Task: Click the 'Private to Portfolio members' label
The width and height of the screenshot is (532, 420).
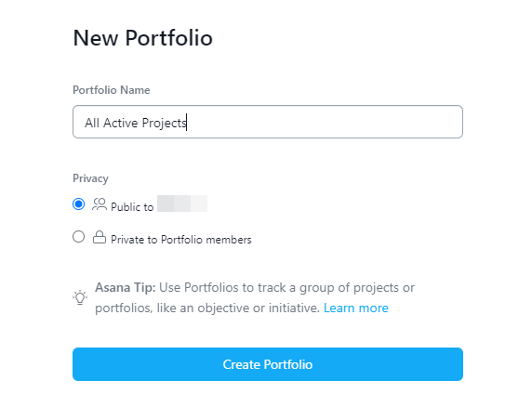Action: pyautogui.click(x=181, y=240)
